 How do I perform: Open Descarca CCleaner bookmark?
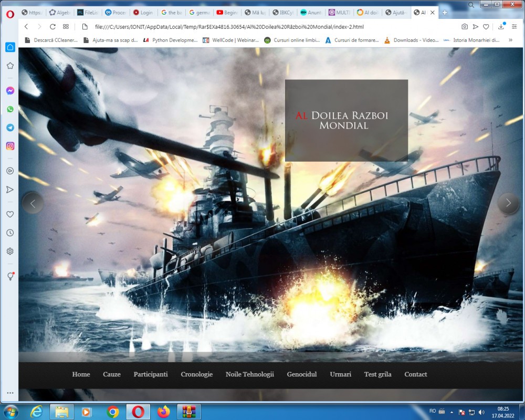coord(52,40)
